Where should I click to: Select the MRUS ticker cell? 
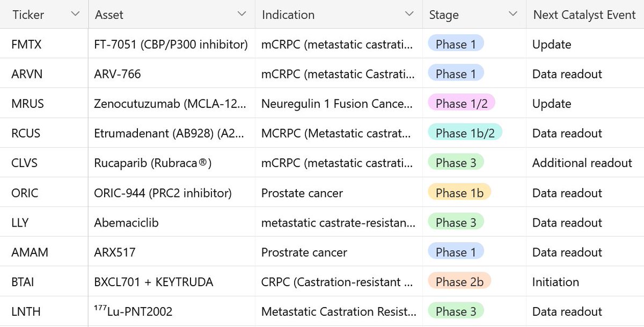[x=44, y=103]
